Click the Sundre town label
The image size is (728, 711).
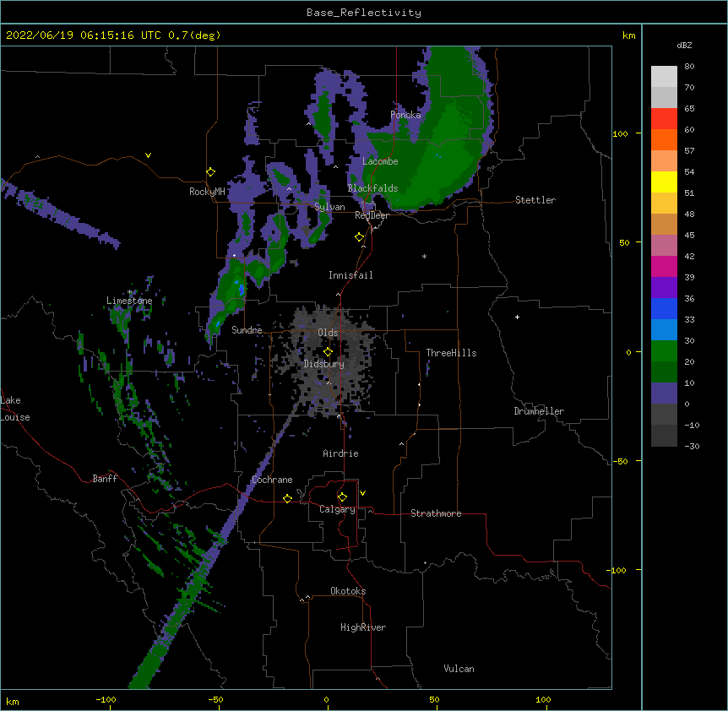(247, 330)
